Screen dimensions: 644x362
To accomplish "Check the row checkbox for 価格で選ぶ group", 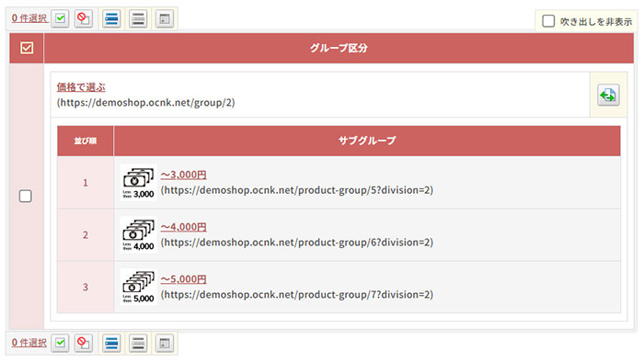I will pyautogui.click(x=26, y=196).
